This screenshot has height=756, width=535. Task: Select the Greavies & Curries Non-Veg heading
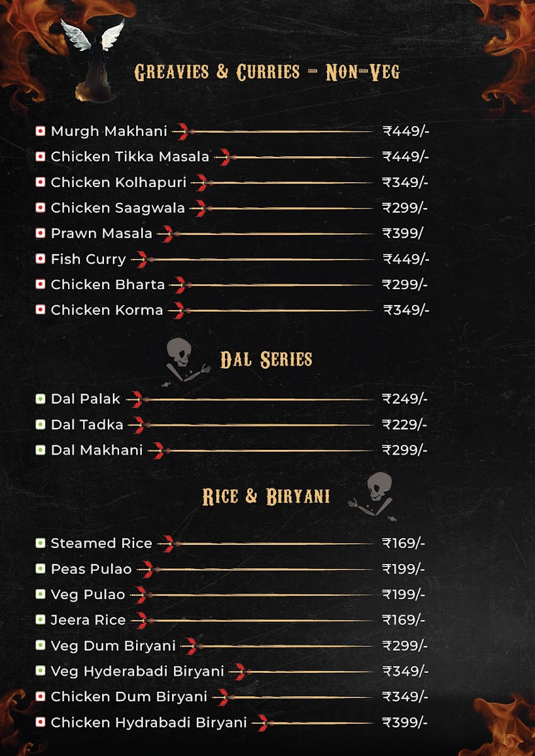coord(267,72)
